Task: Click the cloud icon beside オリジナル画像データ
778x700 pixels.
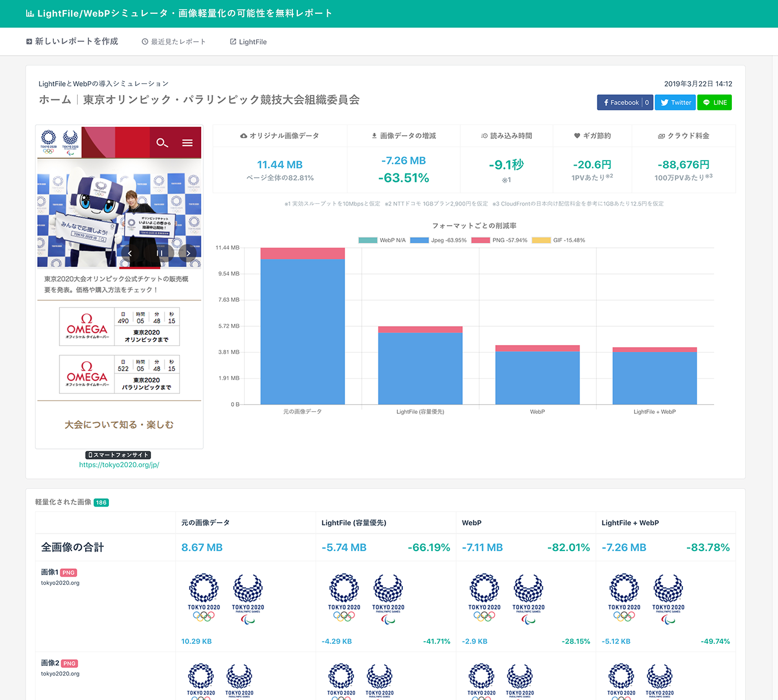Action: [243, 136]
